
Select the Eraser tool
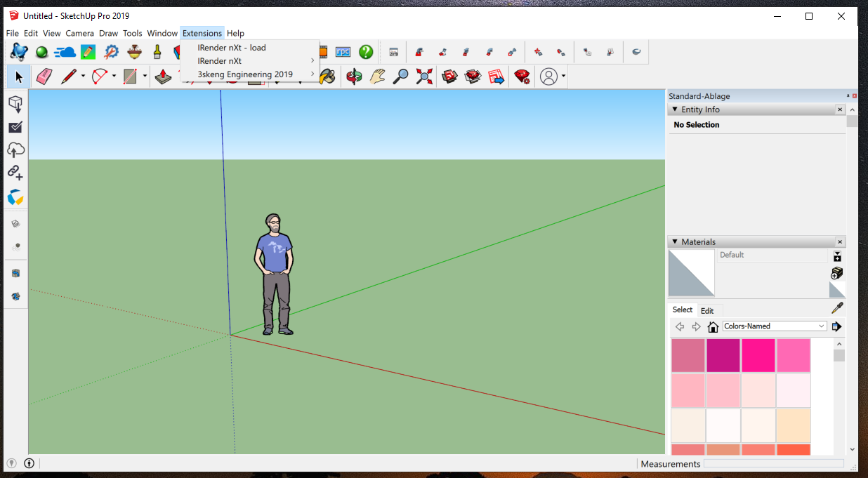tap(44, 77)
